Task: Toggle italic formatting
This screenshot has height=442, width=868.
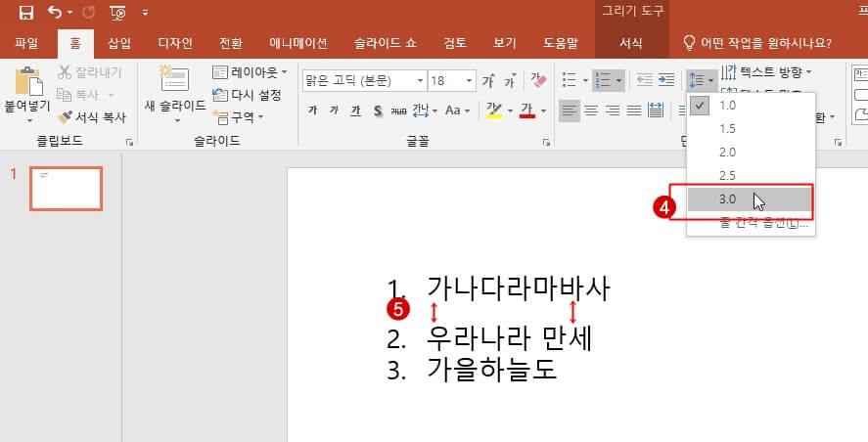Action: click(334, 110)
